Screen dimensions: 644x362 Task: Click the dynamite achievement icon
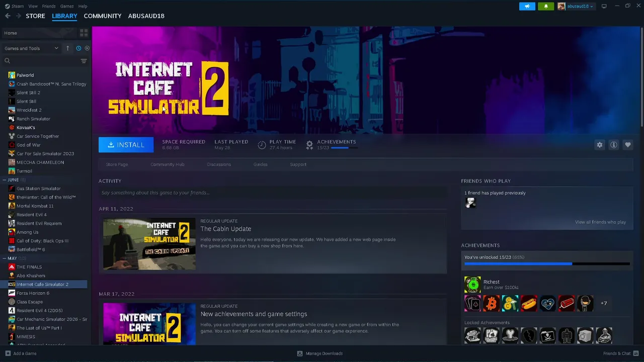[x=567, y=304]
